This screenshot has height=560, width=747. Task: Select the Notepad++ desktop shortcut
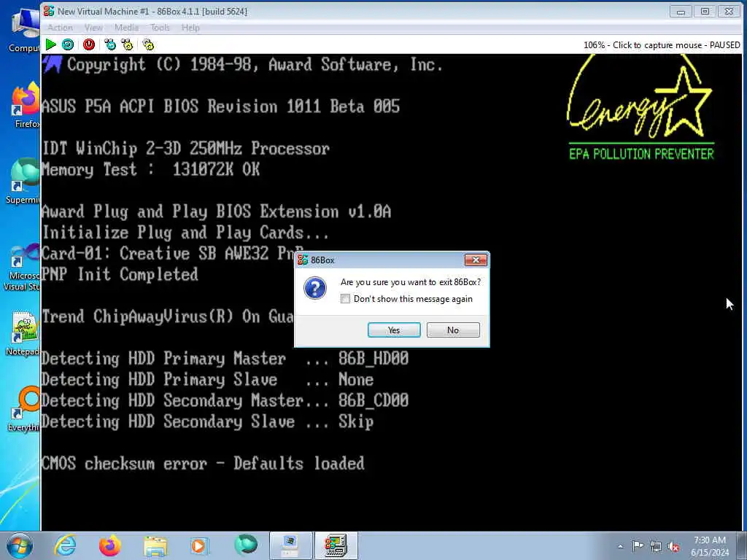pyautogui.click(x=23, y=333)
